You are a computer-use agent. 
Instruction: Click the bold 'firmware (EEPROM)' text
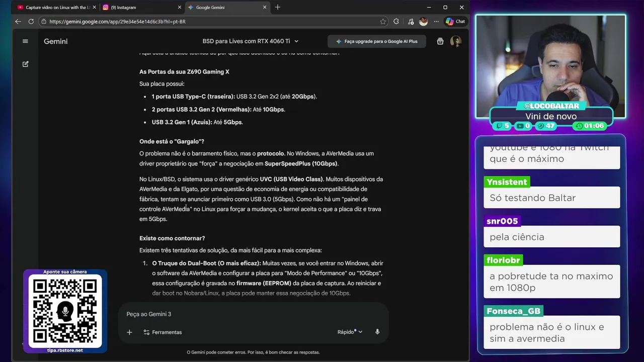click(264, 283)
